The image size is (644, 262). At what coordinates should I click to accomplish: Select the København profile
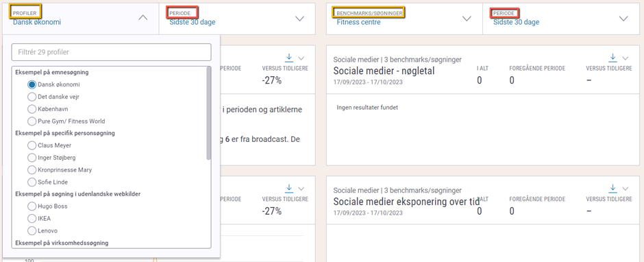[x=32, y=109]
